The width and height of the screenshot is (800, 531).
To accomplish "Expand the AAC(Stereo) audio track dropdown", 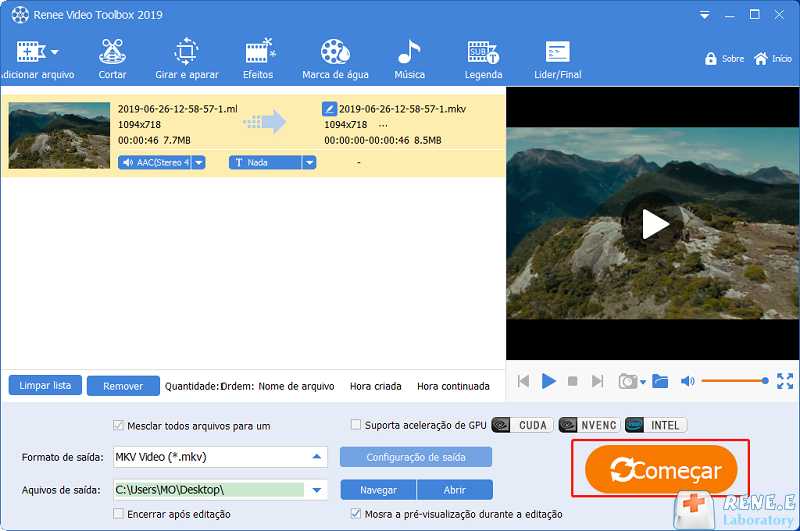I will pyautogui.click(x=199, y=163).
